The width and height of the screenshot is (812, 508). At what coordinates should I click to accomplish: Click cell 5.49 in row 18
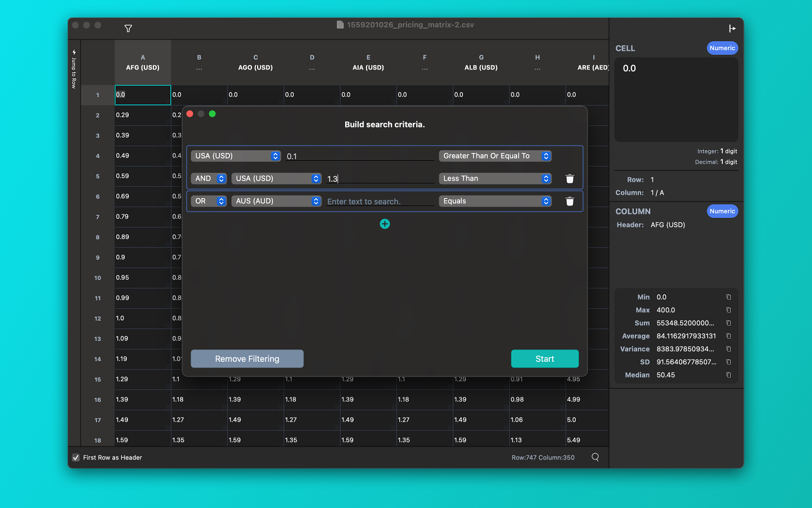click(x=587, y=440)
